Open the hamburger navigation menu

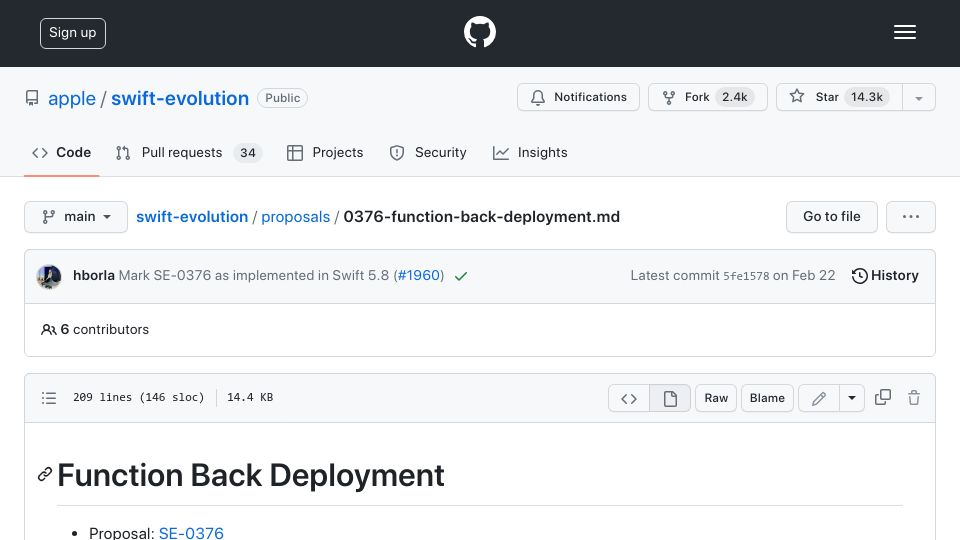point(904,32)
